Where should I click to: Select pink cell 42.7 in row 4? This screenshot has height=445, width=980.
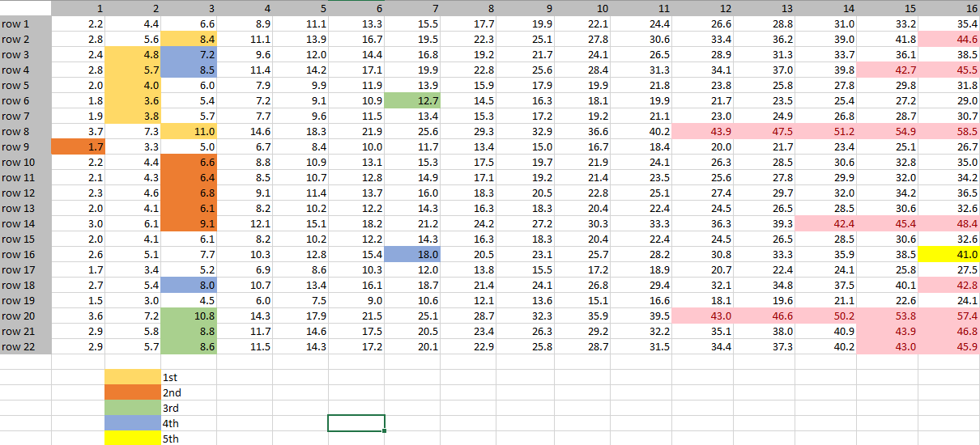(888, 70)
